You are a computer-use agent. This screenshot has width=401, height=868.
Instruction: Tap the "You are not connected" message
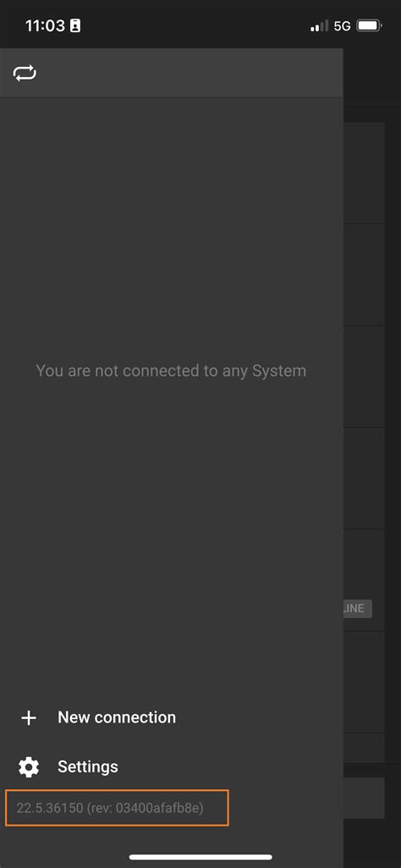pos(171,370)
